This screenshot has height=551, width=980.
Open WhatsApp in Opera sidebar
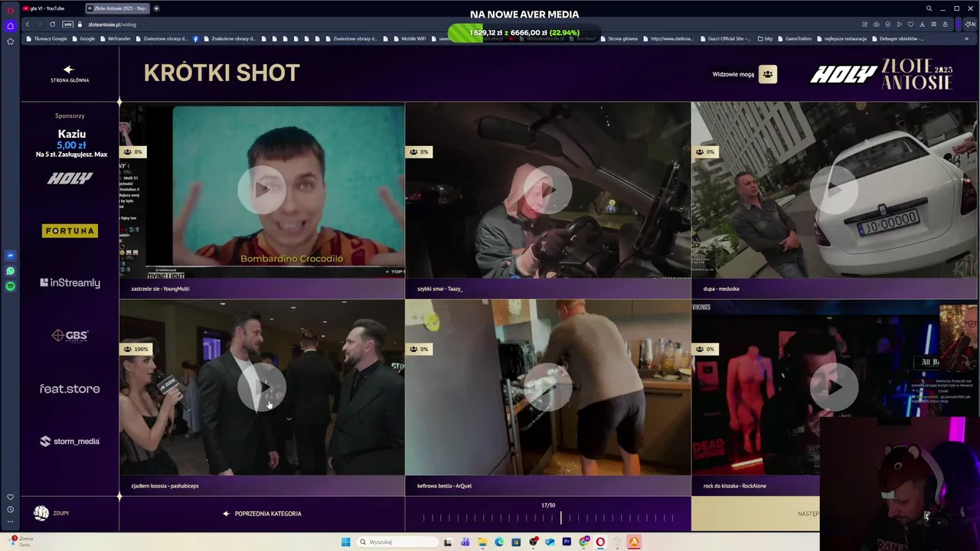click(x=10, y=271)
